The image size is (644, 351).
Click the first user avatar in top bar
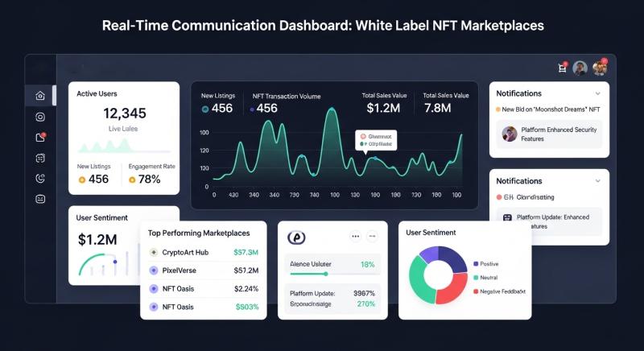[x=580, y=68]
